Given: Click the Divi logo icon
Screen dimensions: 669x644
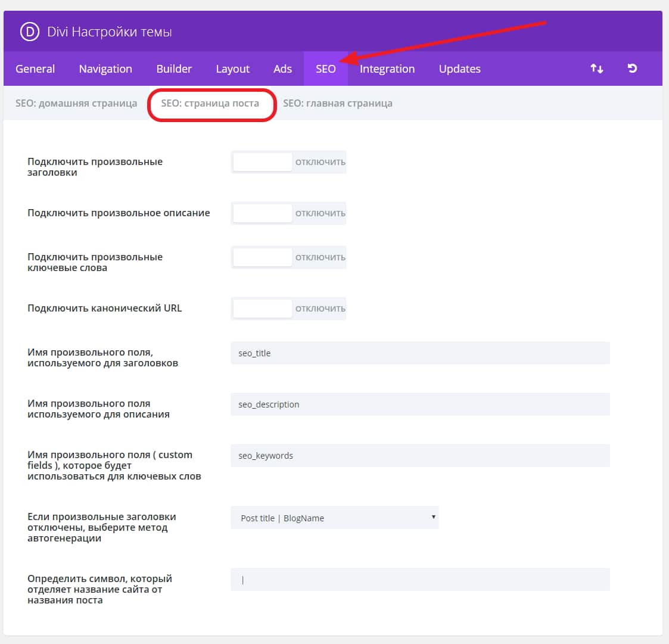Looking at the screenshot, I should 29,32.
